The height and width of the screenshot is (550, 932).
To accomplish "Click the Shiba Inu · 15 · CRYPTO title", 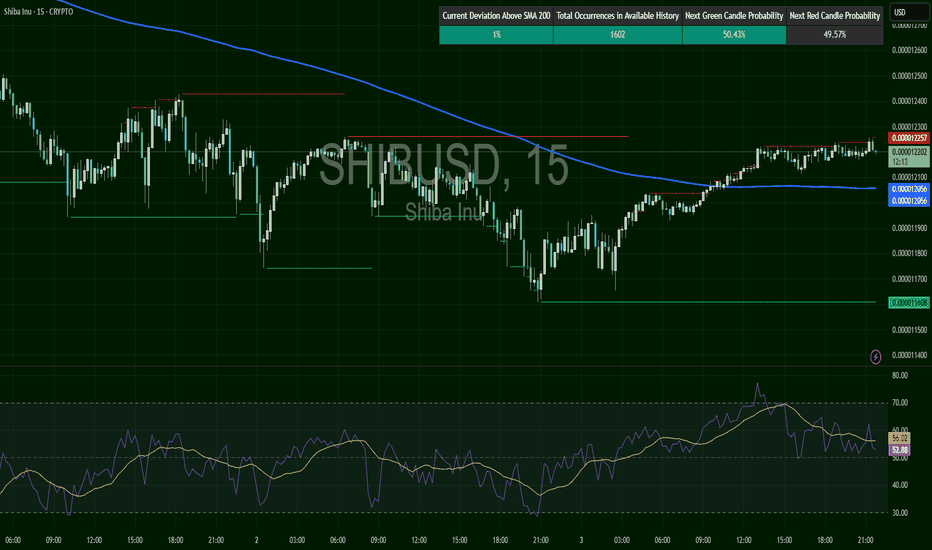I will 39,11.
